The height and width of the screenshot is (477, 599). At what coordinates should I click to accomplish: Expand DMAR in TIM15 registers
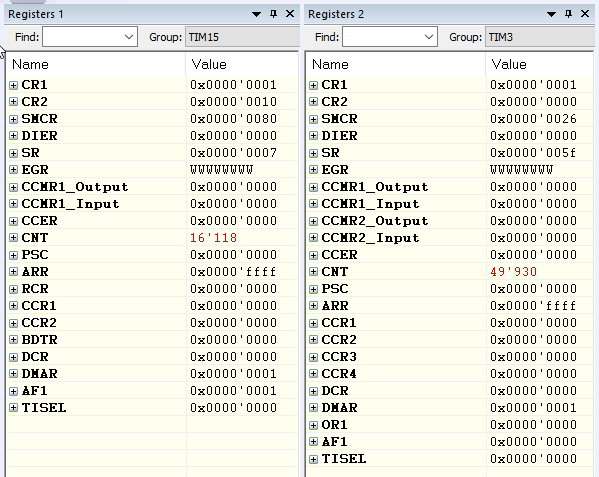tap(13, 374)
